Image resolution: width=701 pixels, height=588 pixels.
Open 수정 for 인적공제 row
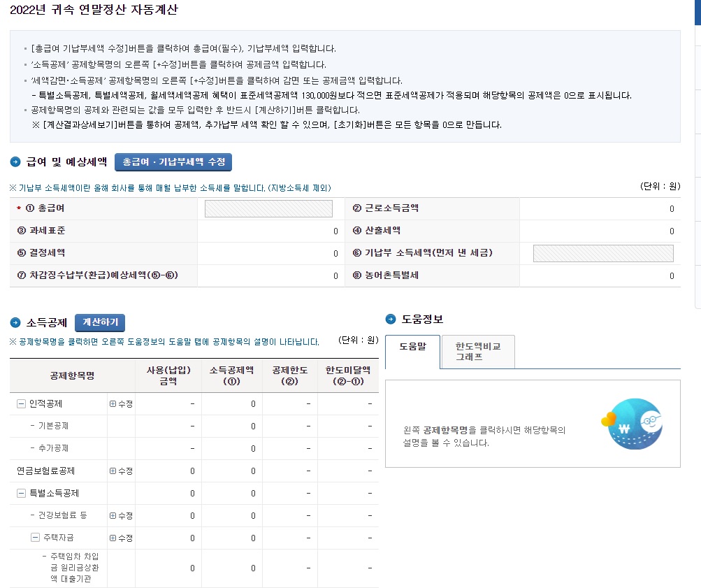(121, 404)
